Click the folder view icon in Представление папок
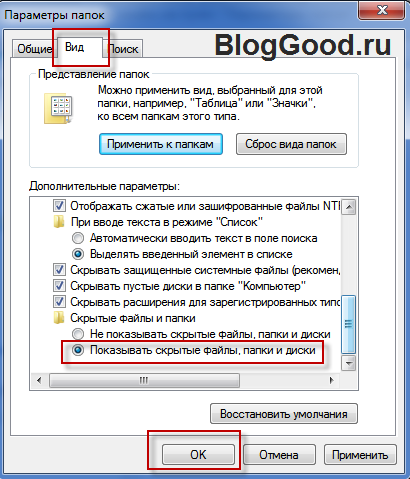410x479 pixels. tap(58, 109)
